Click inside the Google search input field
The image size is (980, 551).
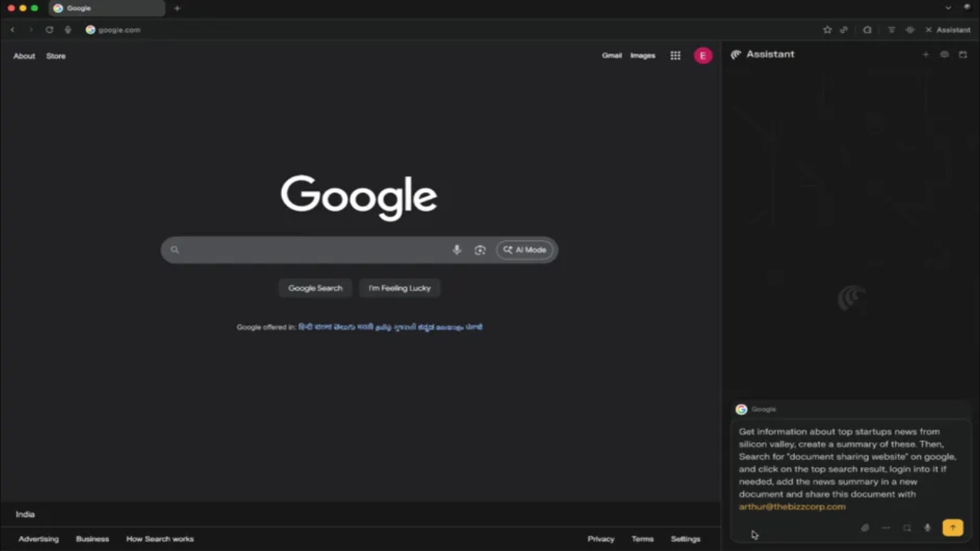(x=306, y=249)
